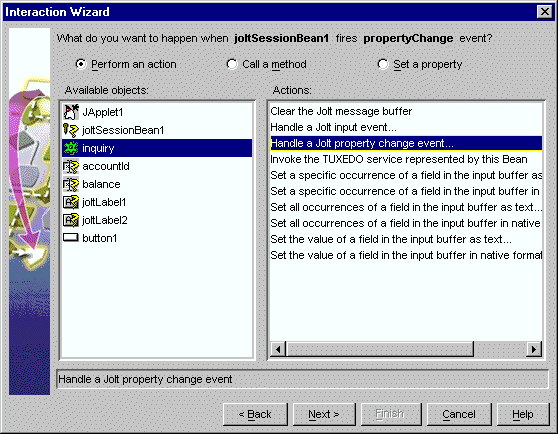Choose Set a specific occurrence ending in "as"
The width and height of the screenshot is (558, 434).
click(406, 175)
